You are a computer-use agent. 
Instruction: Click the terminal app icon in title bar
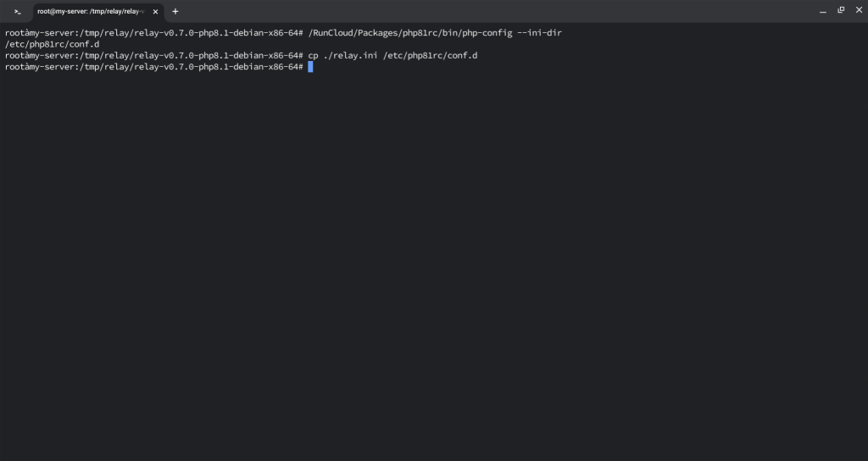18,11
